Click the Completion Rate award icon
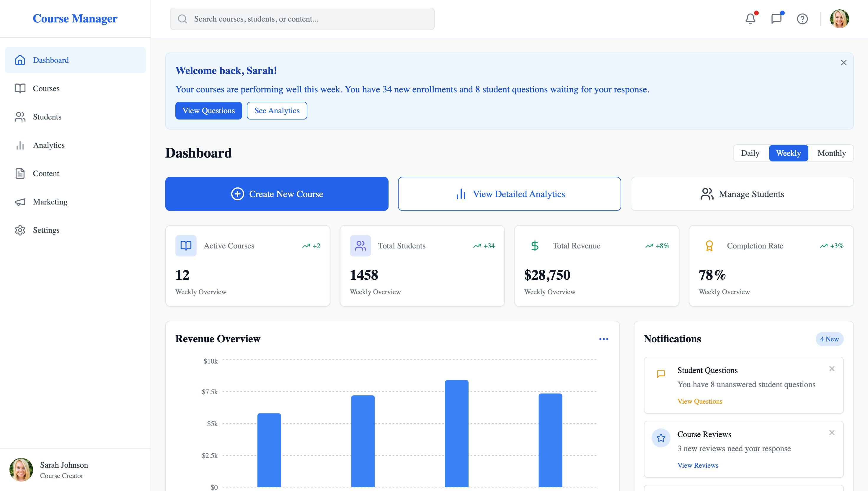 pyautogui.click(x=709, y=245)
